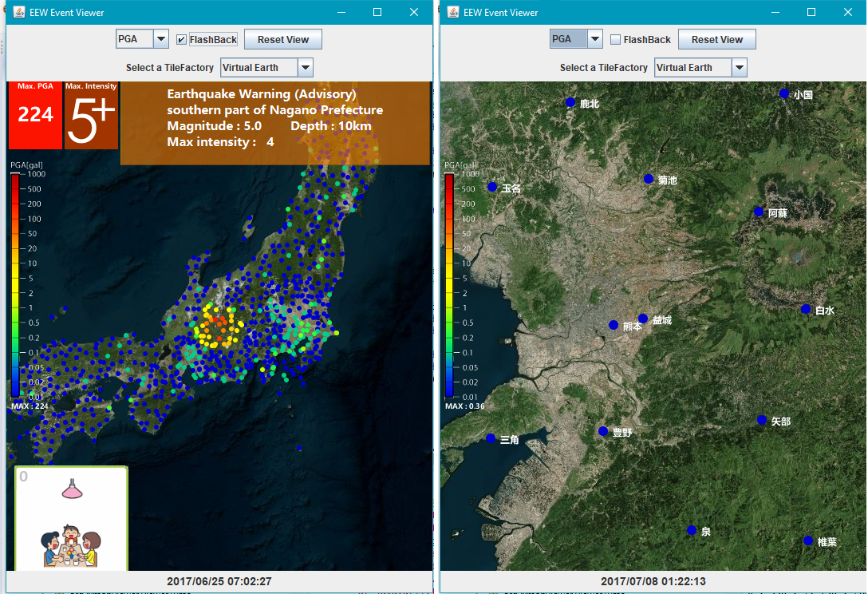Select the 玉名 station blue dot
This screenshot has height=594, width=868.
492,188
